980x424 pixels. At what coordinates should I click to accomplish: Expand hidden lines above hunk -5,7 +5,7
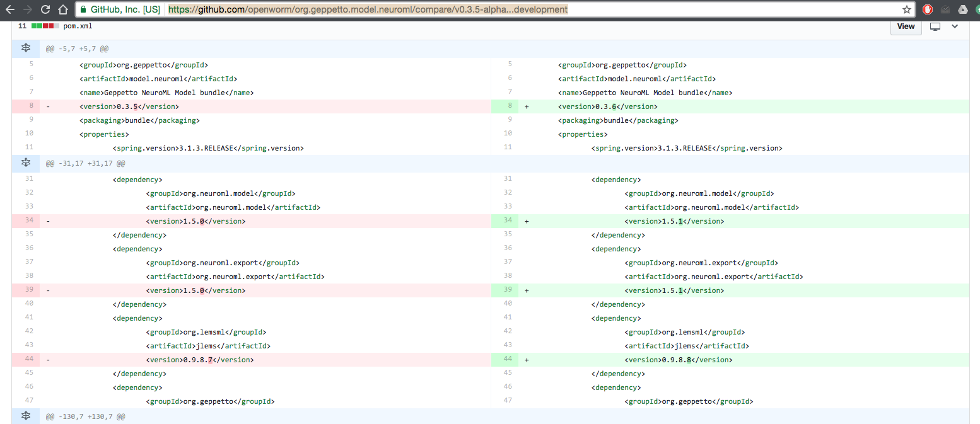pyautogui.click(x=25, y=49)
